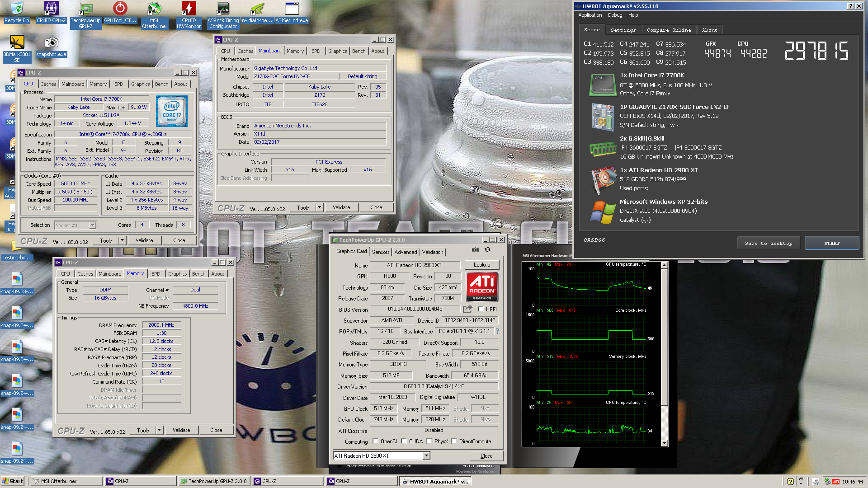Open Tools dropdown arrow in CPU tab CPU-Z
Image resolution: width=868 pixels, height=488 pixels.
click(122, 240)
